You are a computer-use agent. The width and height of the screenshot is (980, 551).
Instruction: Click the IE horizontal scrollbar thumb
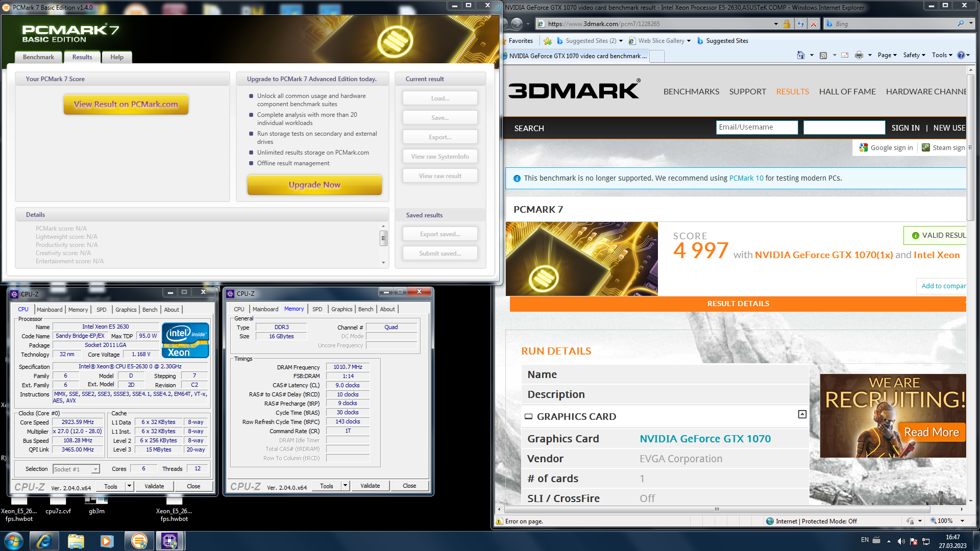717,509
